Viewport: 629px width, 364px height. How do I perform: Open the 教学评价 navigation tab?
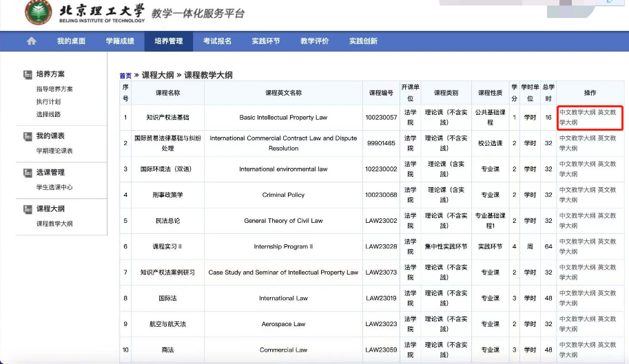(x=314, y=41)
